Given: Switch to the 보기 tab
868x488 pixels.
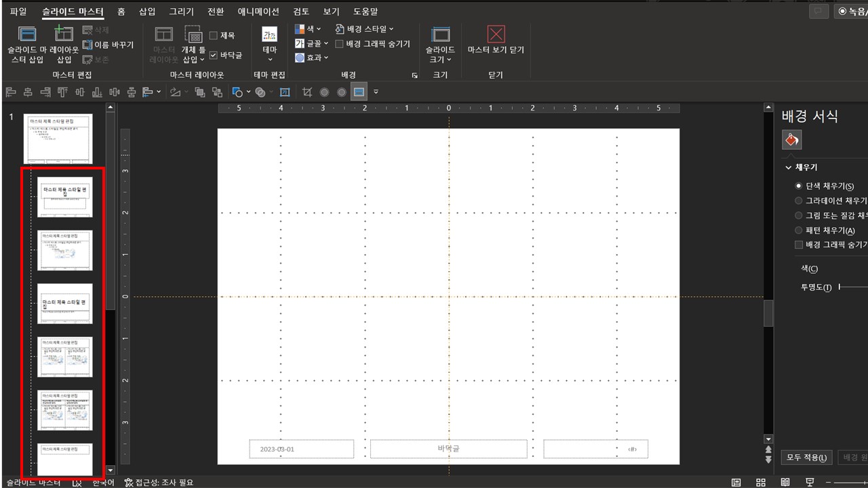Looking at the screenshot, I should 332,12.
